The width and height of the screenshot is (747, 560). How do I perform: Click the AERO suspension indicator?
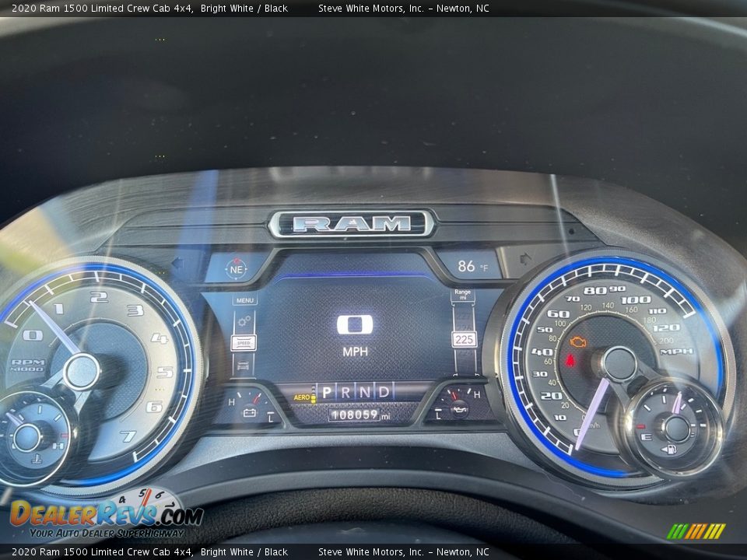[304, 397]
